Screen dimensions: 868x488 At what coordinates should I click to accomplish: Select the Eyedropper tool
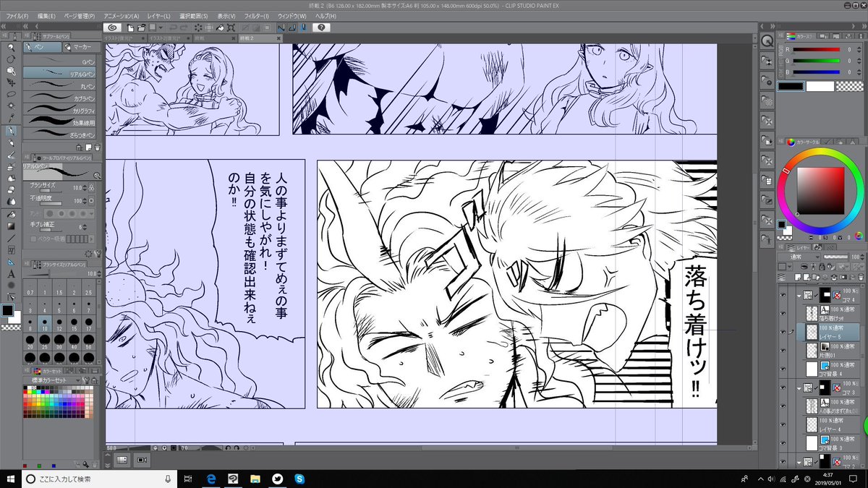(x=12, y=118)
